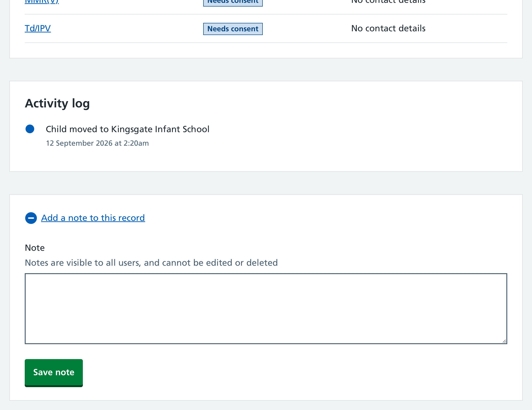Grab the note textarea resize handle
Screen dimensions: 532x410
pos(504,341)
